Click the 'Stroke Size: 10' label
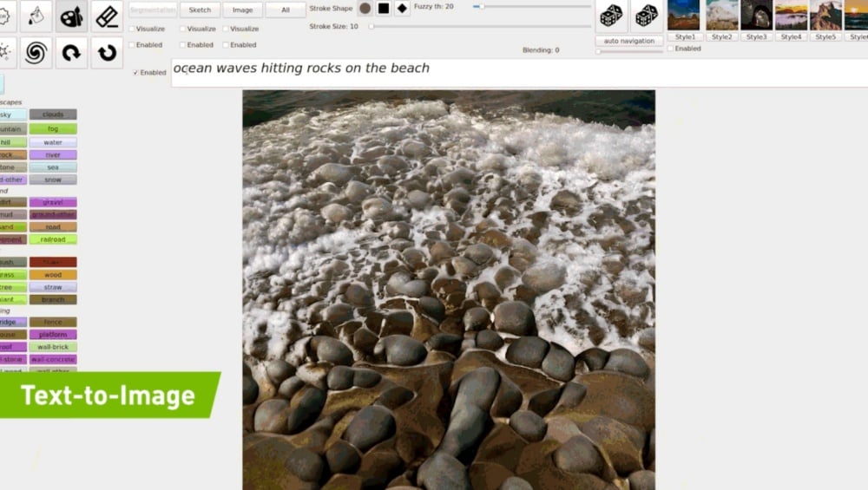Screen dimensions: 868x490 (334, 27)
